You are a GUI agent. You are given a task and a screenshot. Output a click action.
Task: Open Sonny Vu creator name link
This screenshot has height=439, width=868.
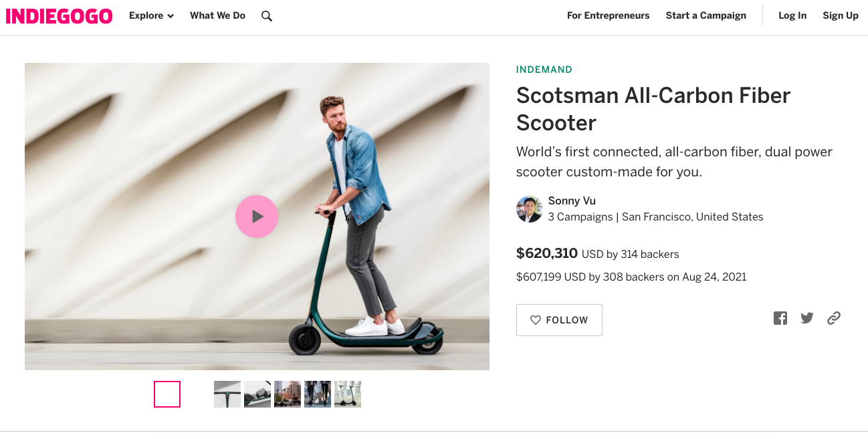tap(572, 200)
